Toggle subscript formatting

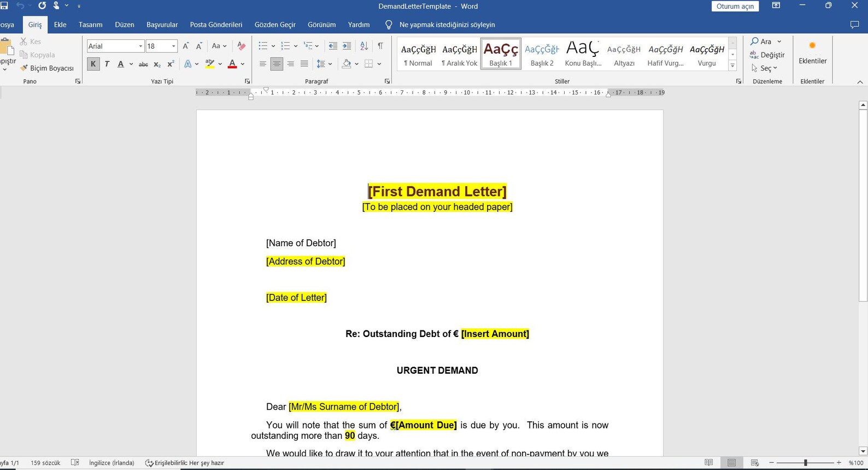[x=157, y=64]
